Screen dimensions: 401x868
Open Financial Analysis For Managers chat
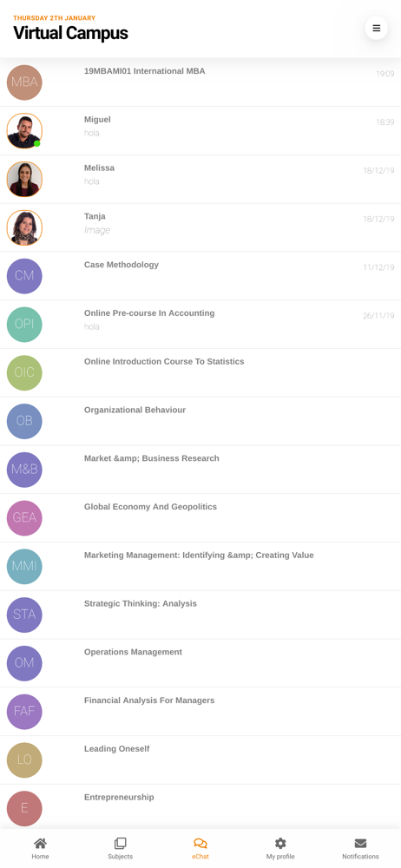(200, 712)
